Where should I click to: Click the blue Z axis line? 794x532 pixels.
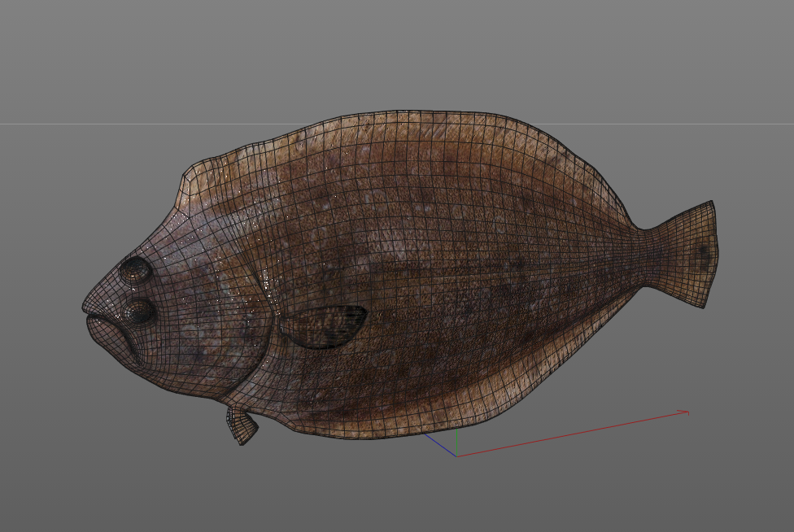pyautogui.click(x=441, y=445)
